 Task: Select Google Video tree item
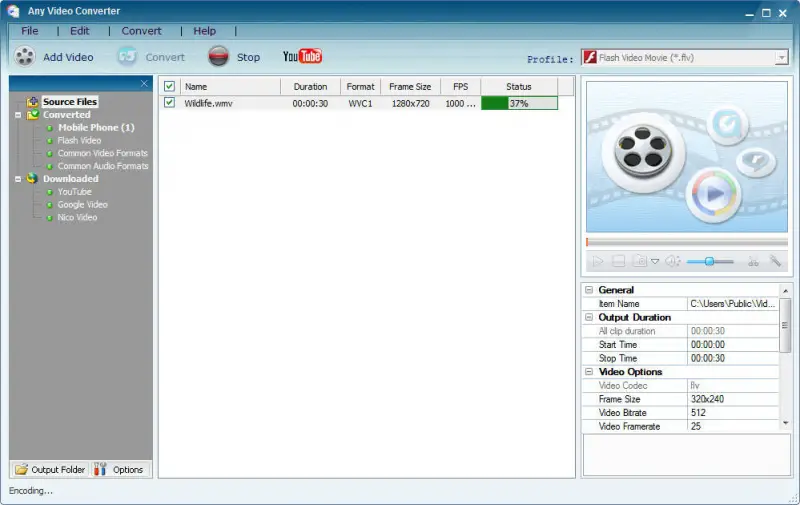pyautogui.click(x=83, y=204)
